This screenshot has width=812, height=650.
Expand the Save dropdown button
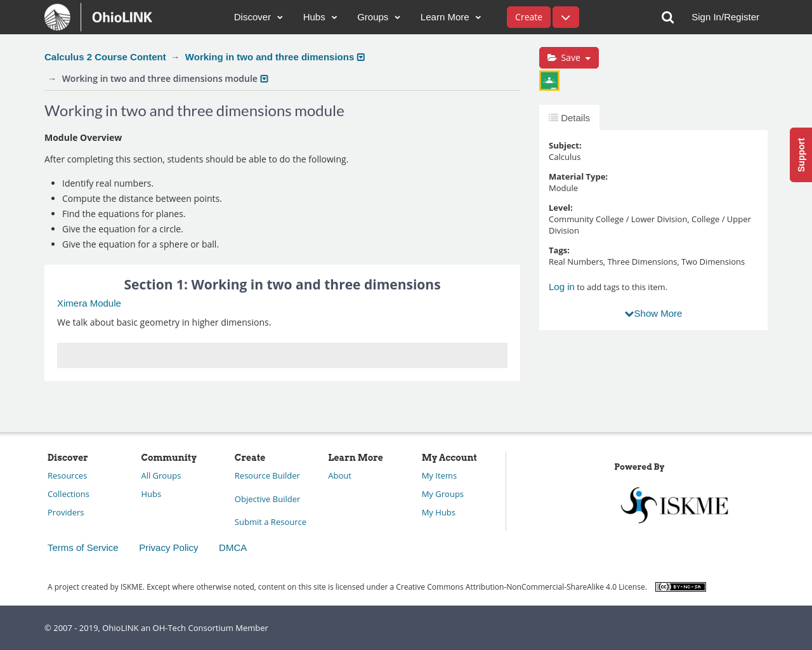click(568, 58)
